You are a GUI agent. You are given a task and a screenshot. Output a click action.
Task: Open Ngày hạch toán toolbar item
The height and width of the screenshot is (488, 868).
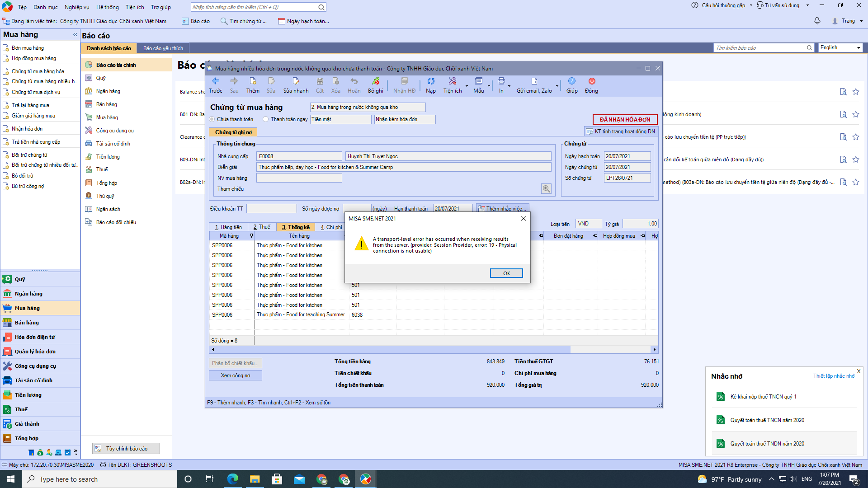tap(303, 21)
